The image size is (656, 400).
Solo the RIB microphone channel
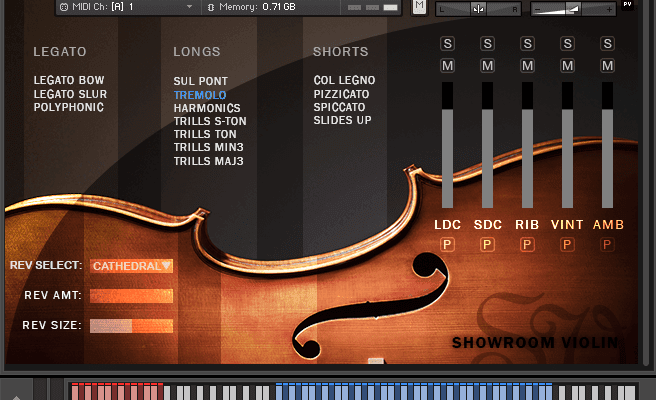[527, 43]
